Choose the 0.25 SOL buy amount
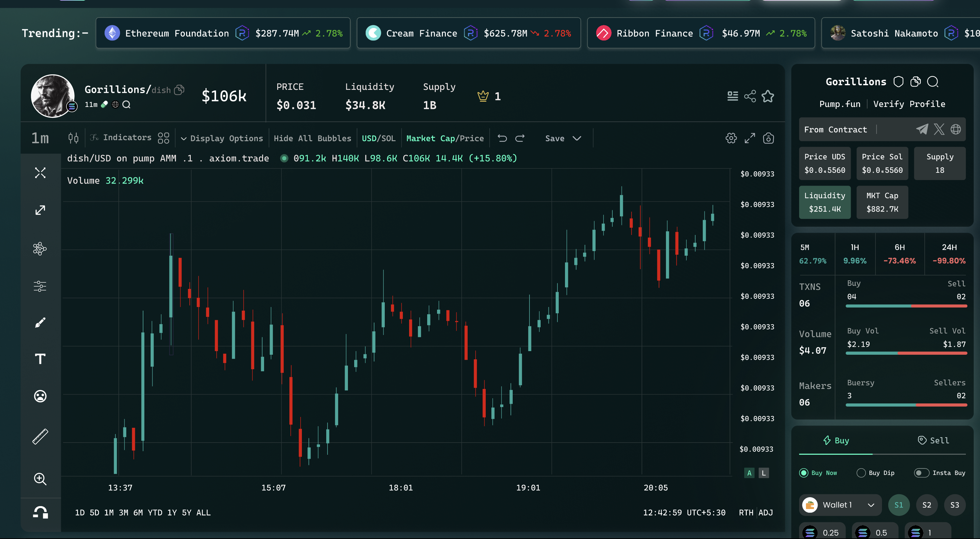This screenshot has height=539, width=980. point(822,531)
